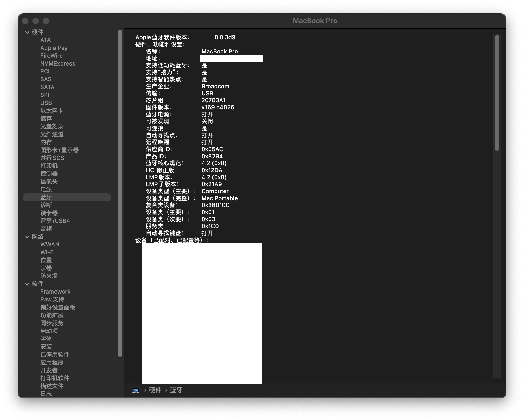Open NVMExpress entry
The height and width of the screenshot is (420, 524).
click(58, 63)
